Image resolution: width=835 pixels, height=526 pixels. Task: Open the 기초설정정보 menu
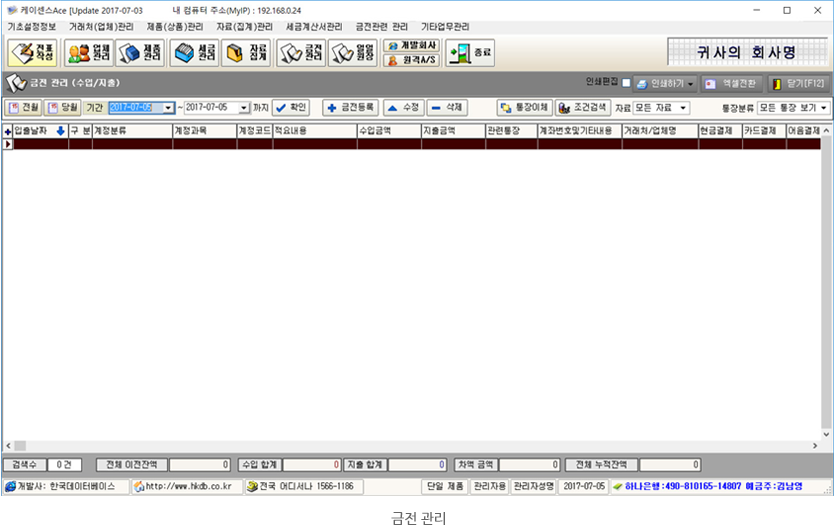[32, 26]
